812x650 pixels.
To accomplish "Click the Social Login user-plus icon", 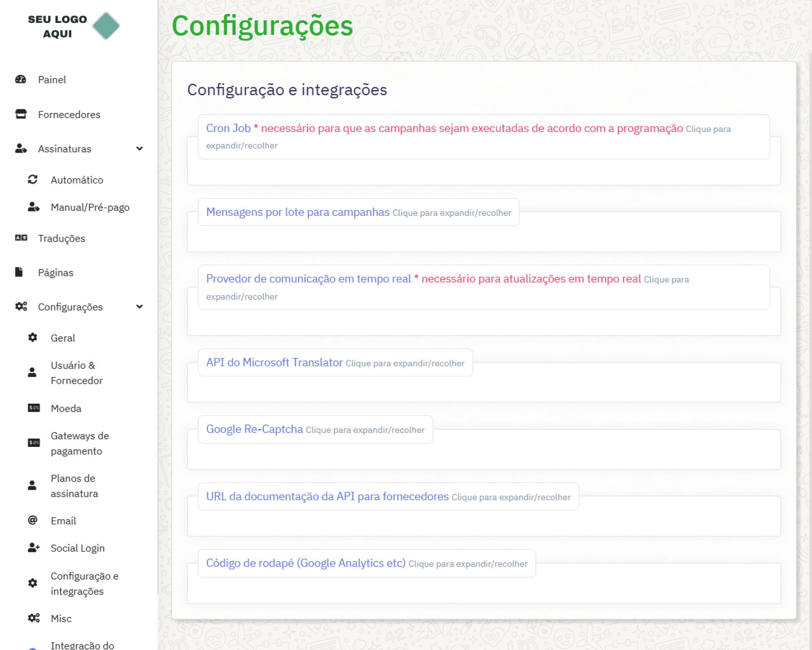I will [x=34, y=548].
